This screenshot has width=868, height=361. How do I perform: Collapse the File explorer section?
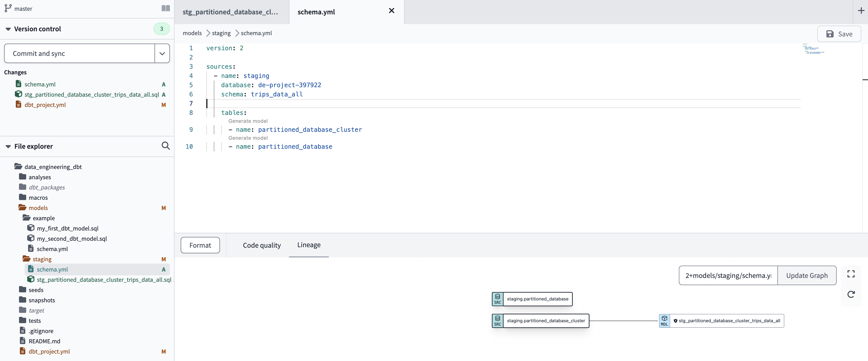[8, 146]
